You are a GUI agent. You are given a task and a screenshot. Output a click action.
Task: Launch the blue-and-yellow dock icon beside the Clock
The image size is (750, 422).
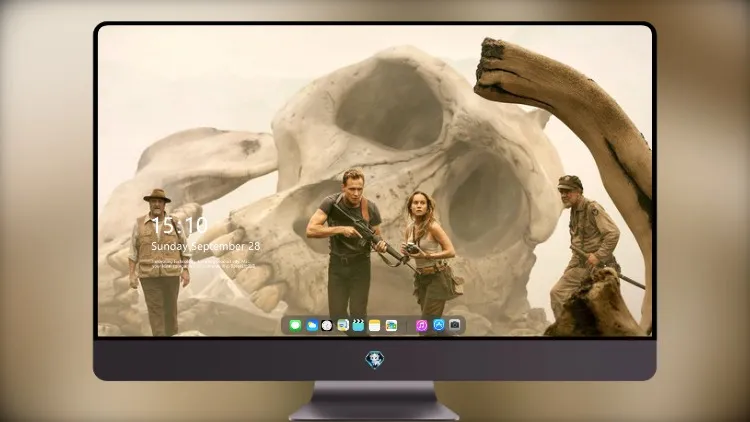(x=343, y=326)
